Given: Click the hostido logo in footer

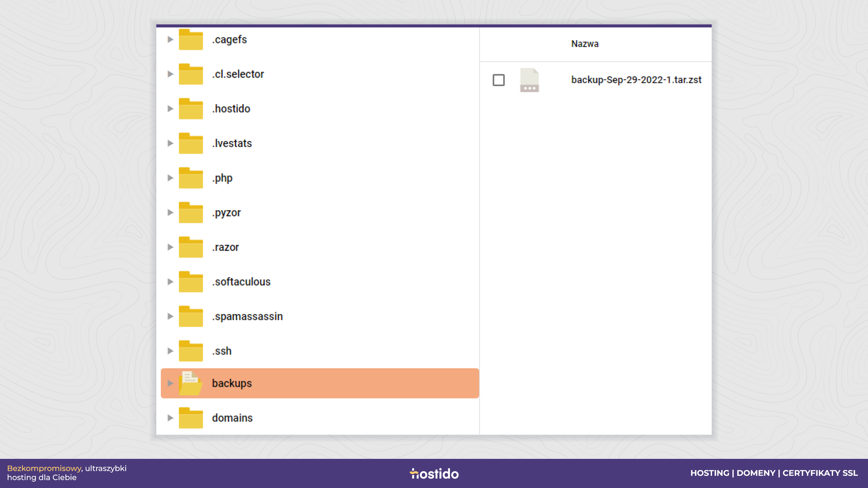Looking at the screenshot, I should (x=434, y=473).
